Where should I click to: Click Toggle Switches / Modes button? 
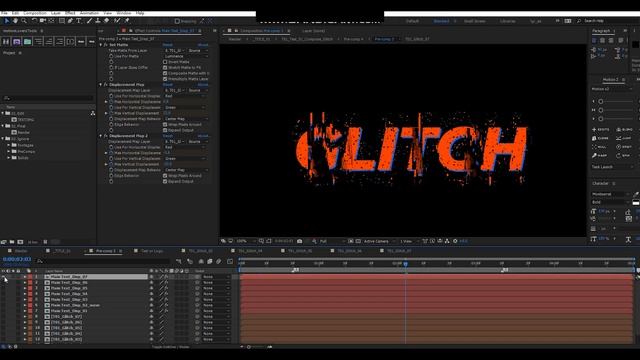pyautogui.click(x=171, y=347)
